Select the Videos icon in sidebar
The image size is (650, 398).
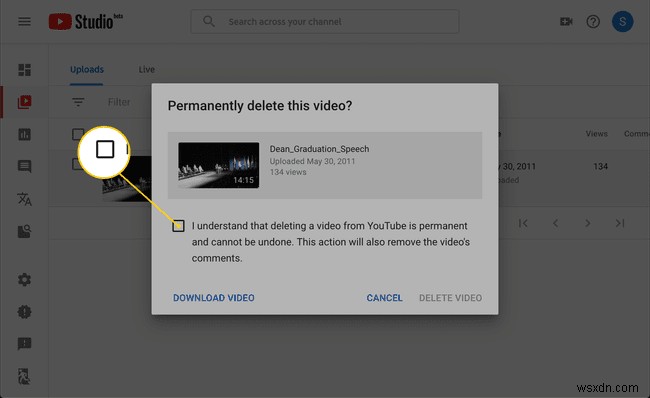click(24, 102)
